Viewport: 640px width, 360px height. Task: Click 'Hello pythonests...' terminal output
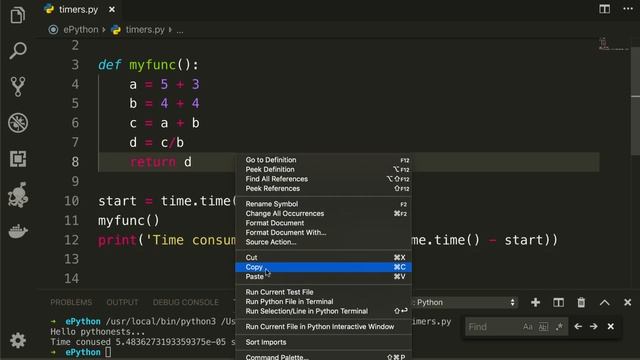(97, 332)
